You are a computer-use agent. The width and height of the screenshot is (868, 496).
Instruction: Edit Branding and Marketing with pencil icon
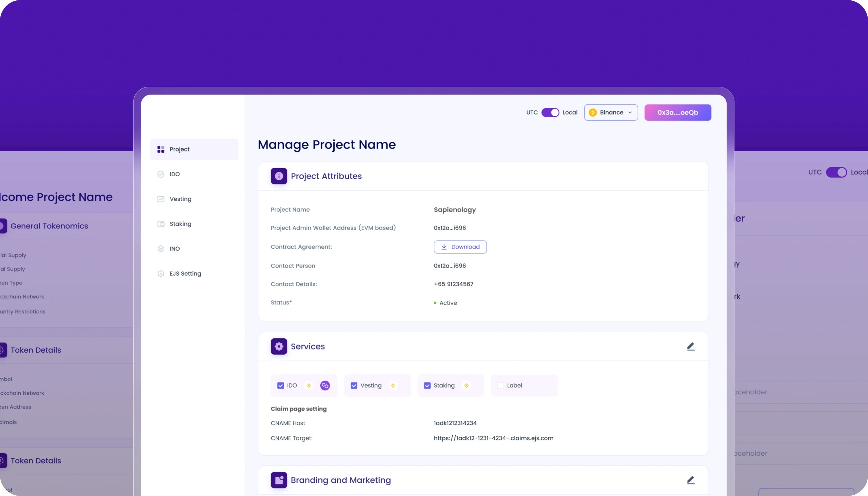click(691, 480)
